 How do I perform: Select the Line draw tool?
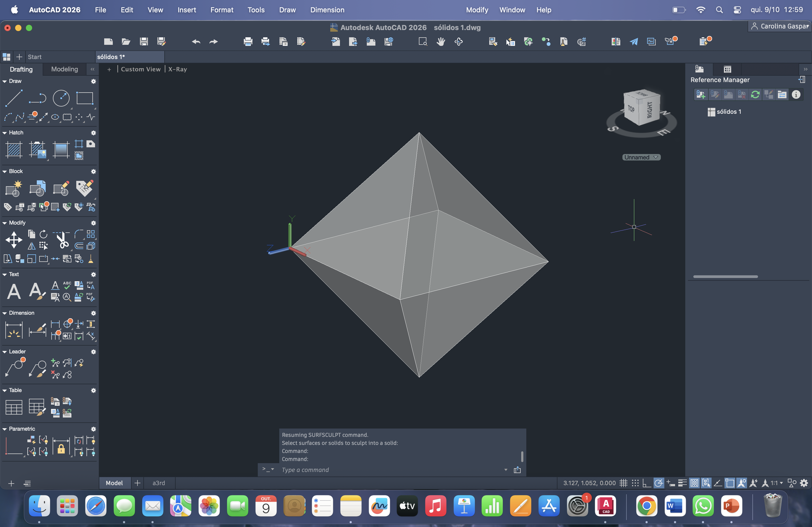pyautogui.click(x=14, y=98)
